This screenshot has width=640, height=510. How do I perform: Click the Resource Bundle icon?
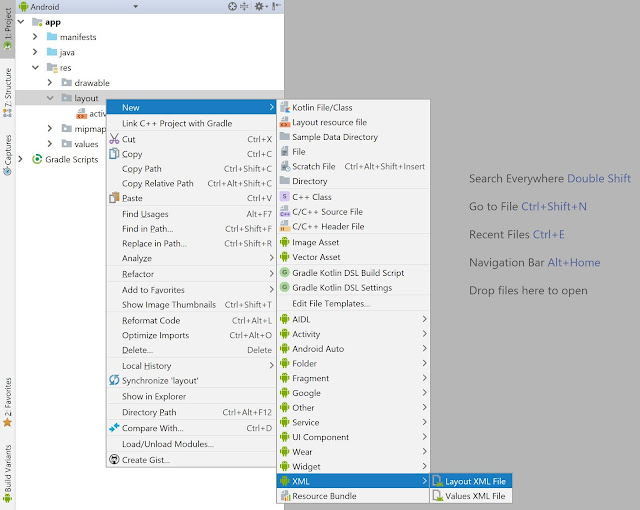tap(285, 496)
